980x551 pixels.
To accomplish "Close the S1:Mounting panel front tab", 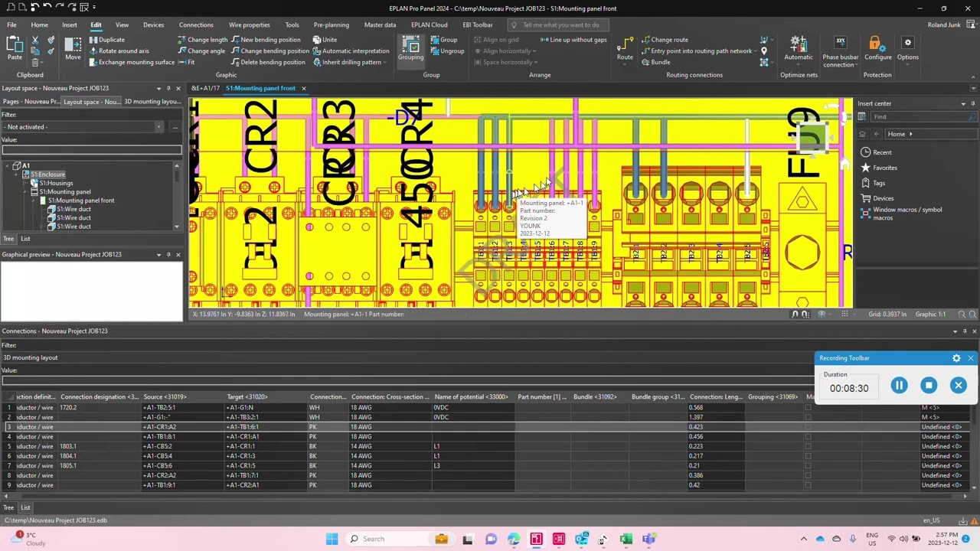I will pyautogui.click(x=303, y=88).
